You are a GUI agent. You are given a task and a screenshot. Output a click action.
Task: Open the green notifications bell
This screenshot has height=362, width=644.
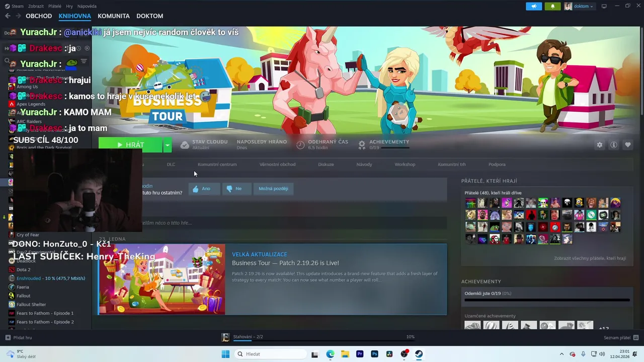(553, 6)
